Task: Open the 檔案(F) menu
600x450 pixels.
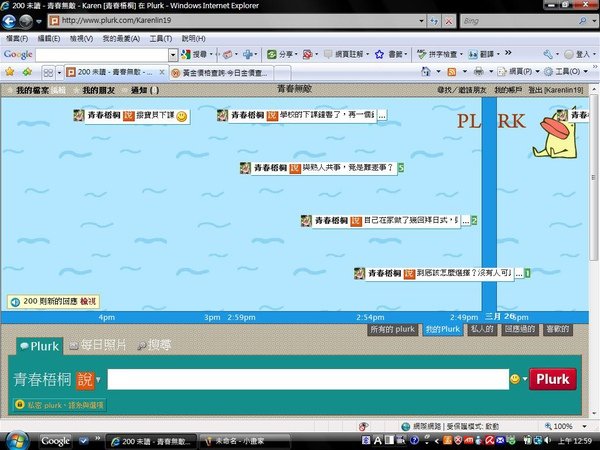Action: (17, 39)
